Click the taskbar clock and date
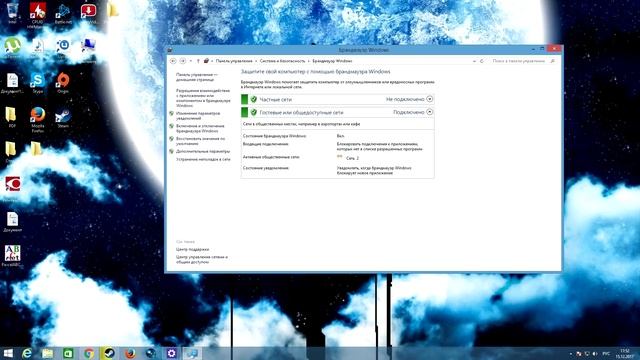The image size is (640, 360). 624,353
